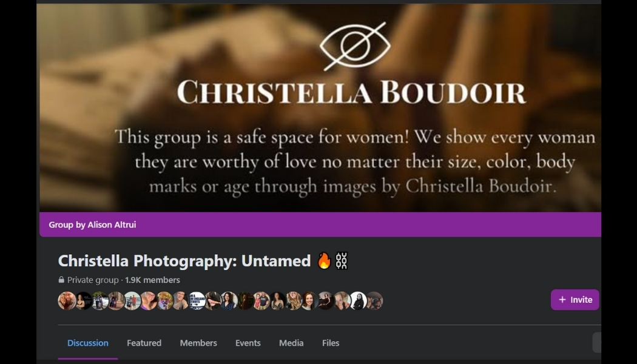Open the New England text logo avatar
The image size is (637, 364).
click(x=197, y=301)
